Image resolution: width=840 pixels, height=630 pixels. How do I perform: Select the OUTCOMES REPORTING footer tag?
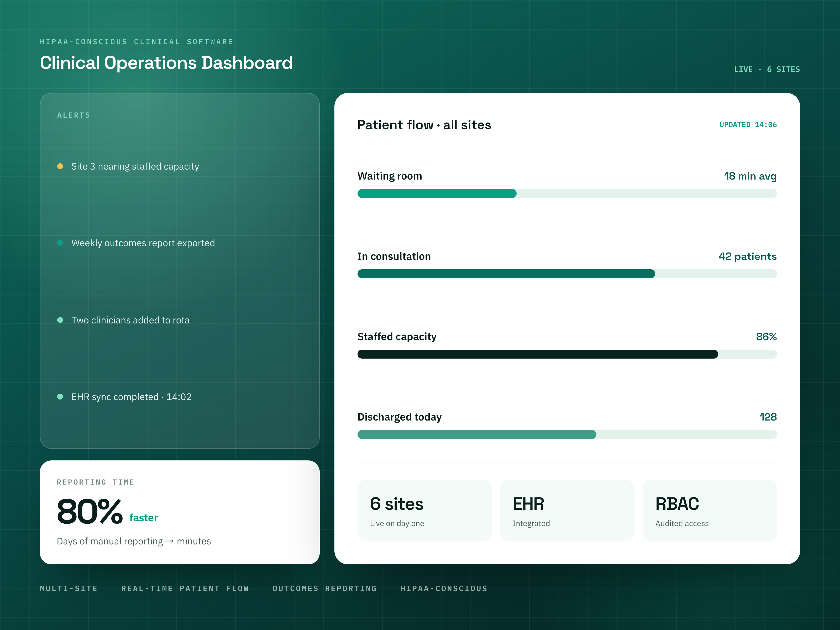click(325, 589)
